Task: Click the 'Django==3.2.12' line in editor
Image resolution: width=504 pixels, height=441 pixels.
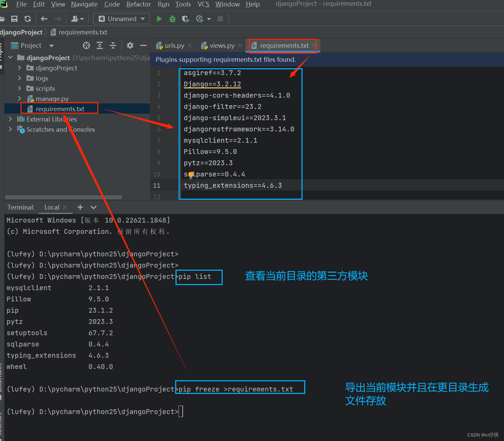Action: pyautogui.click(x=212, y=84)
